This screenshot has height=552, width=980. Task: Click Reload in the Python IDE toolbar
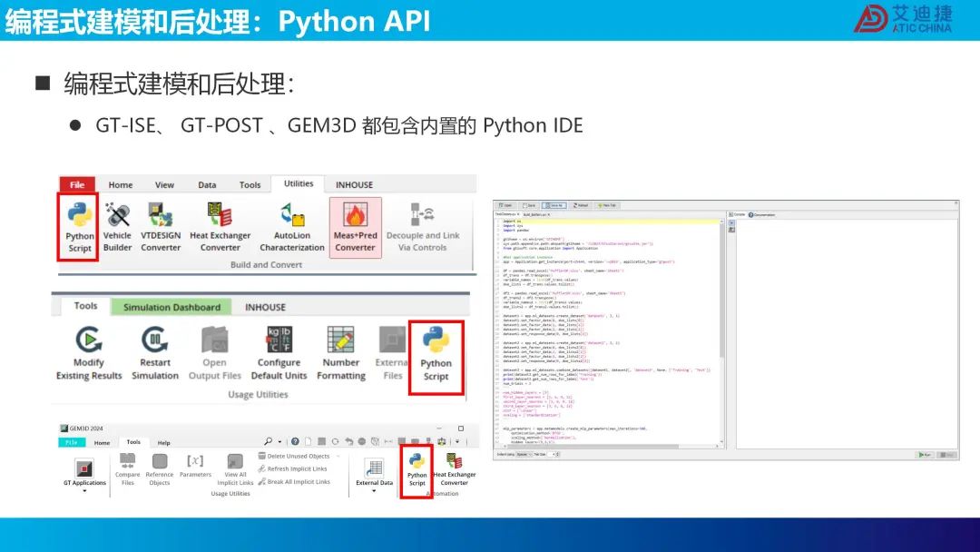coord(581,205)
